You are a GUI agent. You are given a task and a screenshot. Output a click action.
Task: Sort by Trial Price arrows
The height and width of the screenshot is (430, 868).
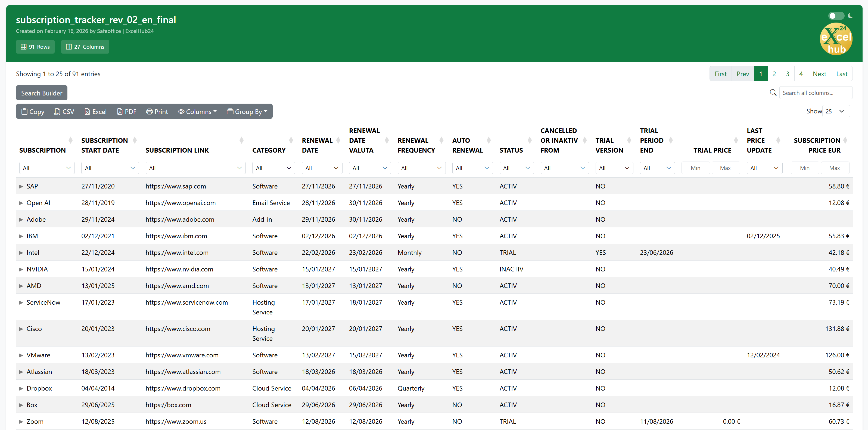click(736, 140)
